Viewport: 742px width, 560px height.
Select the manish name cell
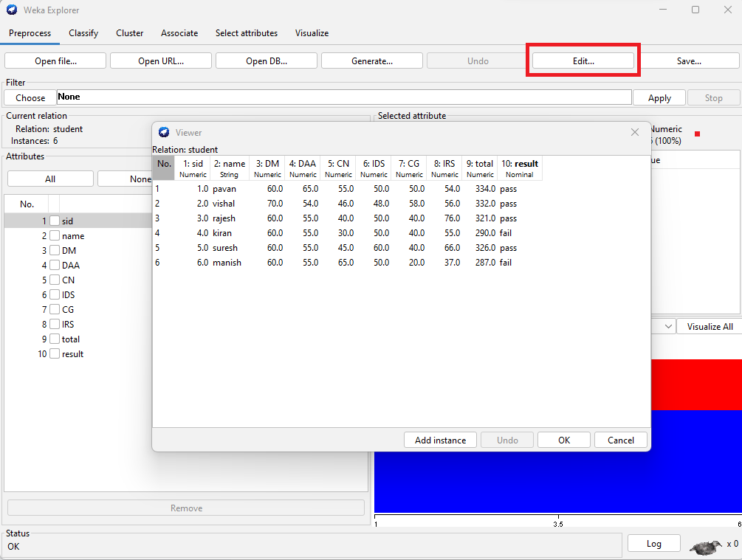pos(230,263)
